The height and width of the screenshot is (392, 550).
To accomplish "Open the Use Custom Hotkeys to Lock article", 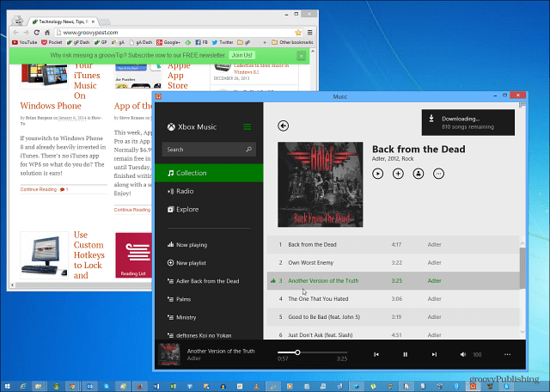I will [x=89, y=255].
